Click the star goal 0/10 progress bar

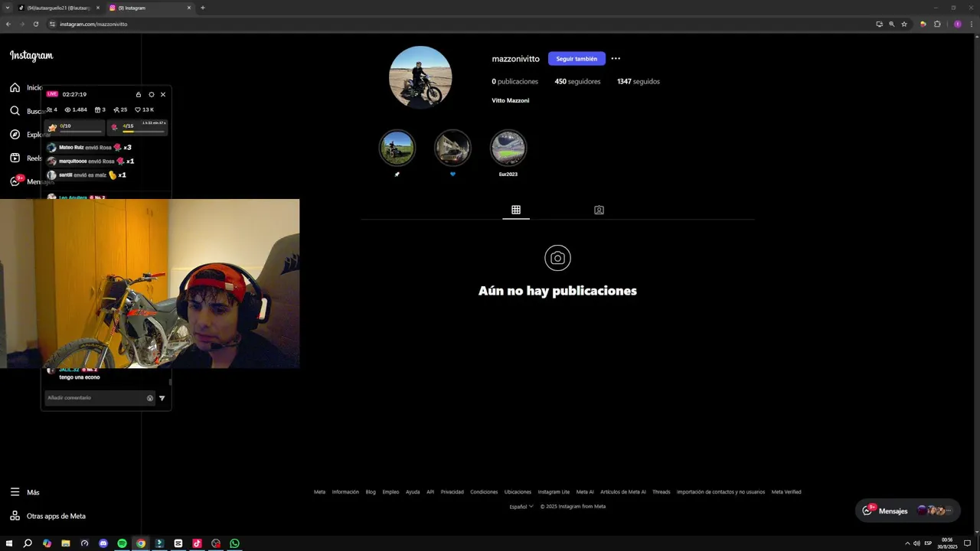click(x=75, y=127)
